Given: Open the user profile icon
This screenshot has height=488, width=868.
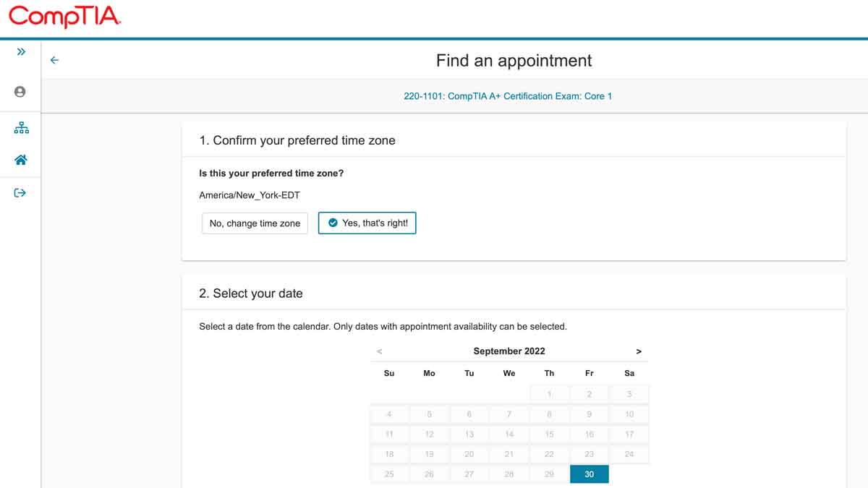Looking at the screenshot, I should [x=20, y=92].
